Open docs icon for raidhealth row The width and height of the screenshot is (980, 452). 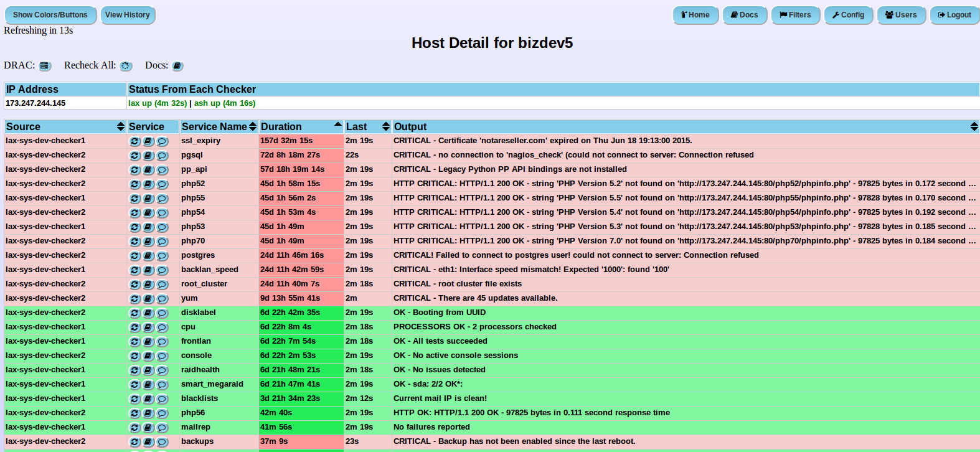(x=148, y=370)
